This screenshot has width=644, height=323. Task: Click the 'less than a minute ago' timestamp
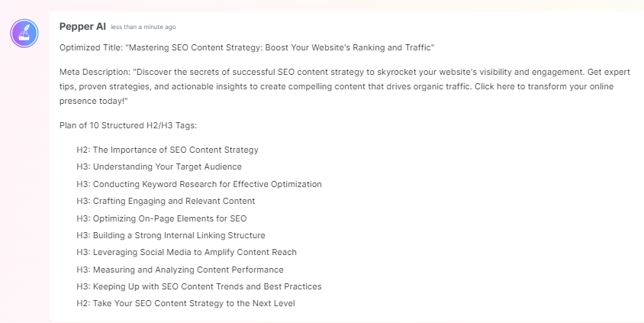point(143,27)
